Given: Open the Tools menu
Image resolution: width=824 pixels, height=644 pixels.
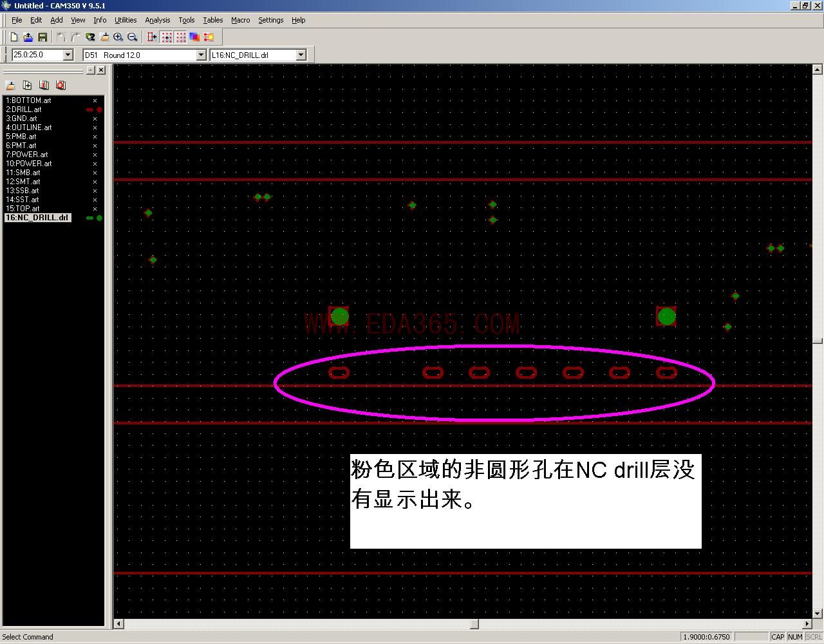Looking at the screenshot, I should 187,20.
